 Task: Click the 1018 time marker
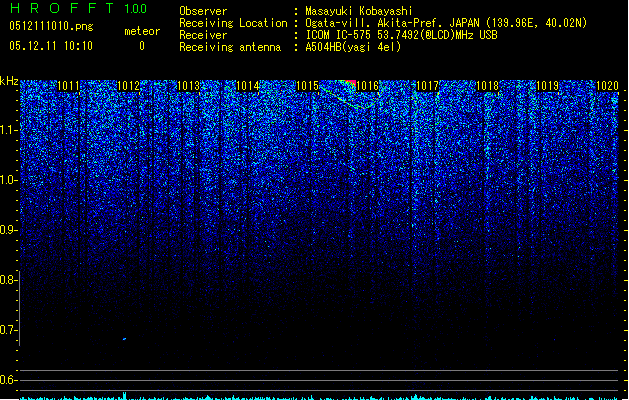(x=487, y=86)
